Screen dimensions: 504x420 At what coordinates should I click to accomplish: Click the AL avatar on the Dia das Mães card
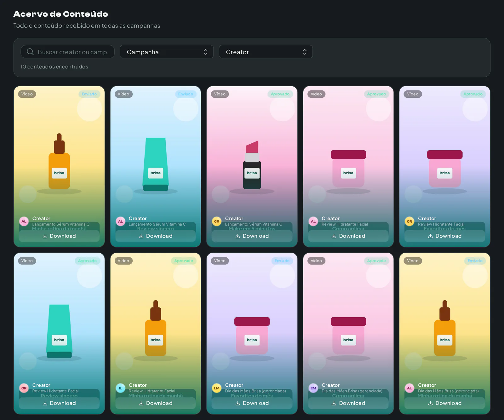tap(409, 388)
